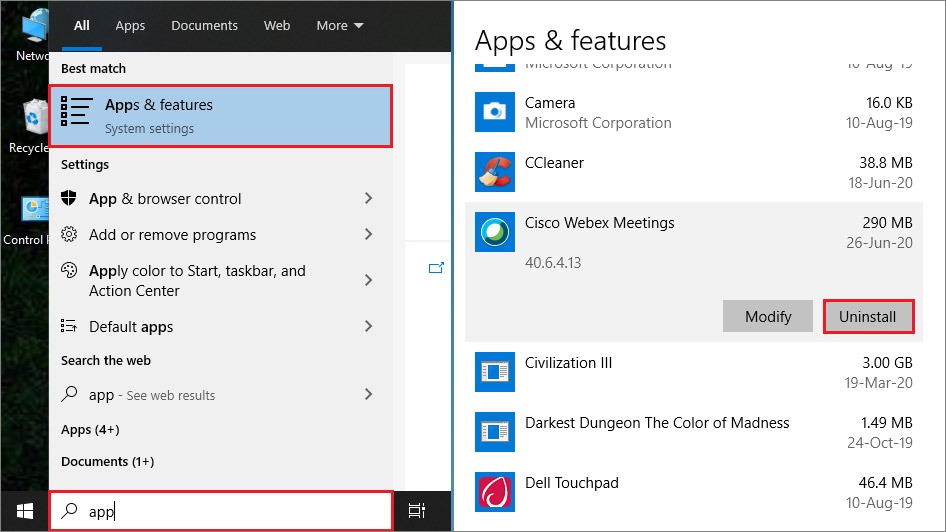Click the date 24-Oct-19
The width and height of the screenshot is (946, 532).
coord(880,443)
